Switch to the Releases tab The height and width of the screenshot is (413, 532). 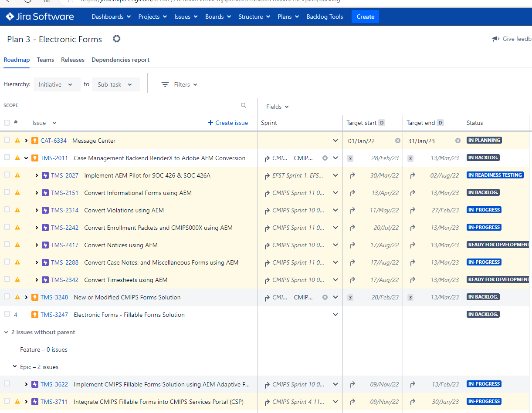pos(73,60)
